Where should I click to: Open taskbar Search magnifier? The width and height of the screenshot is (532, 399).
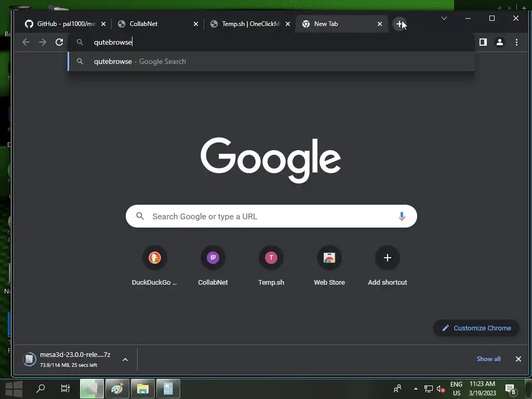point(41,389)
